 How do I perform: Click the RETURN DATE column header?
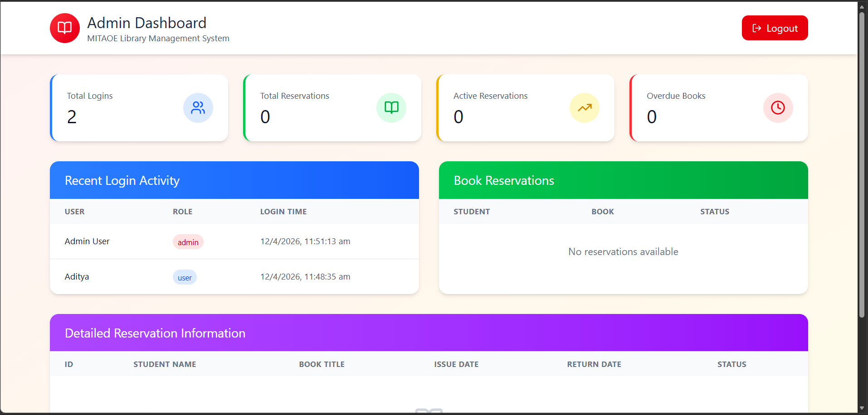tap(594, 364)
